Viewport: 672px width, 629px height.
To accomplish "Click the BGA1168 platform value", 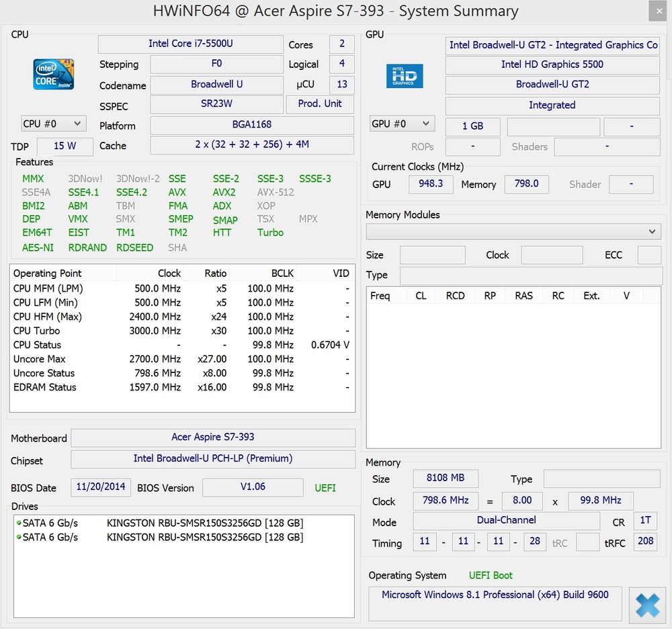I will pos(252,125).
